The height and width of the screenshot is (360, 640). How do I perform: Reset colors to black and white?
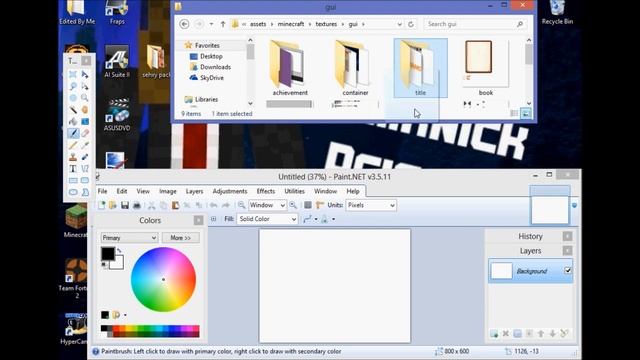(104, 265)
